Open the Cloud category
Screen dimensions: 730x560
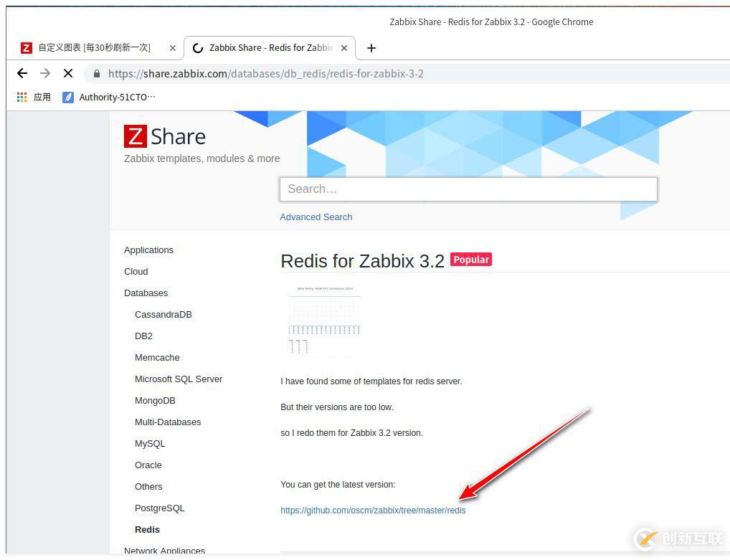coord(136,271)
